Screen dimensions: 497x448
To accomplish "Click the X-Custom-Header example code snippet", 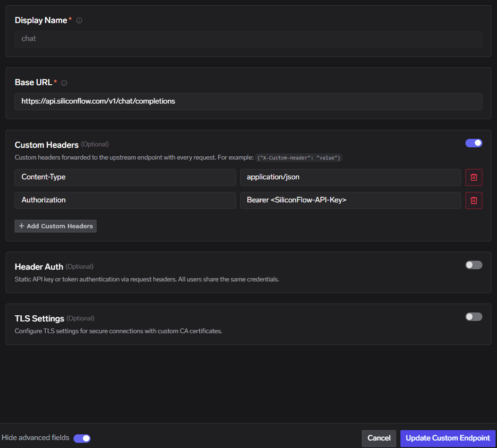I will [299, 158].
